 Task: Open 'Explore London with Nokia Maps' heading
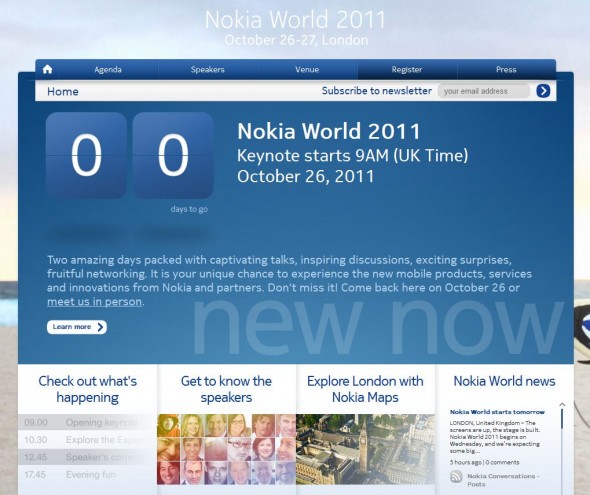[x=365, y=389]
